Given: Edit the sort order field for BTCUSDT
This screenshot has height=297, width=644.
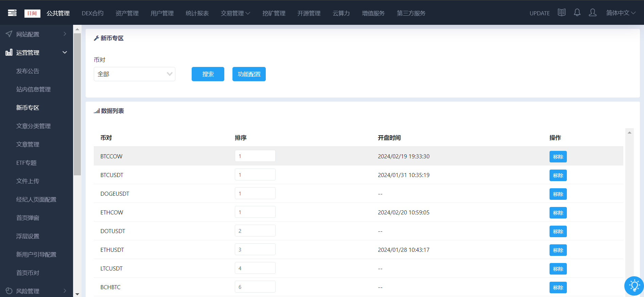Looking at the screenshot, I should (255, 175).
